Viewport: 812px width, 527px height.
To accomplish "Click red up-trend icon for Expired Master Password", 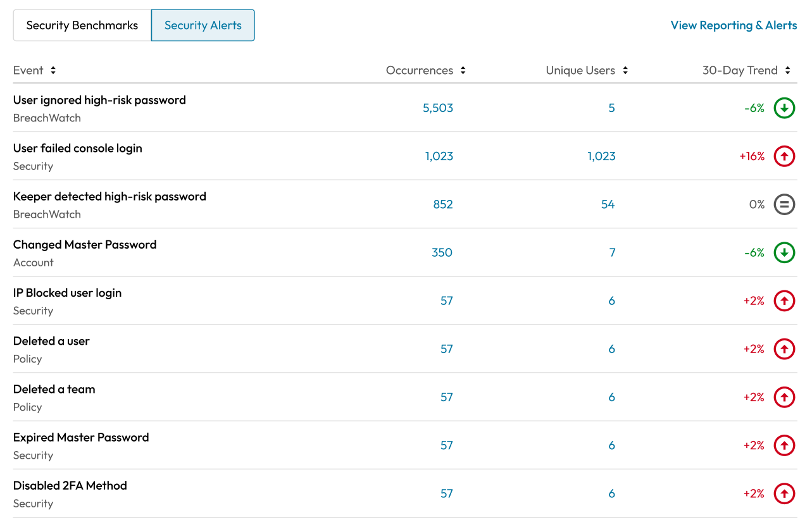I will point(784,445).
